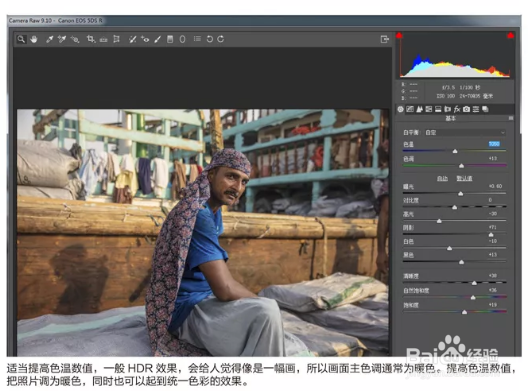Select the Zoom tool

coord(21,39)
